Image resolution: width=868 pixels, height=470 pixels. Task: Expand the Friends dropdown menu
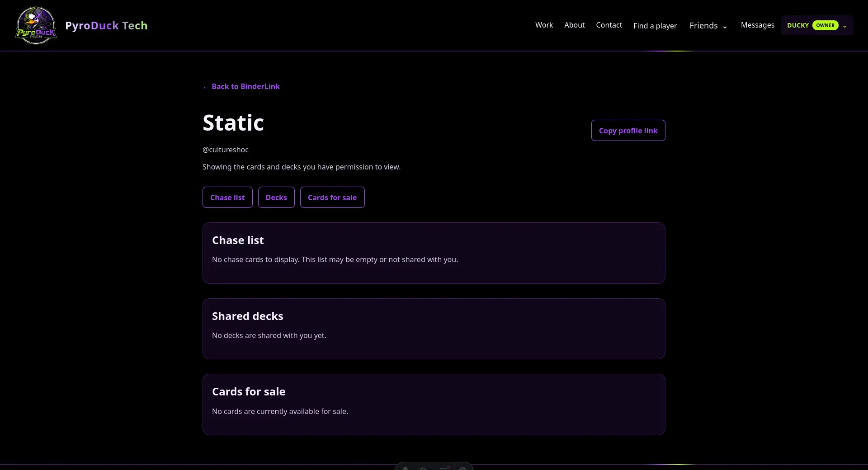point(708,25)
